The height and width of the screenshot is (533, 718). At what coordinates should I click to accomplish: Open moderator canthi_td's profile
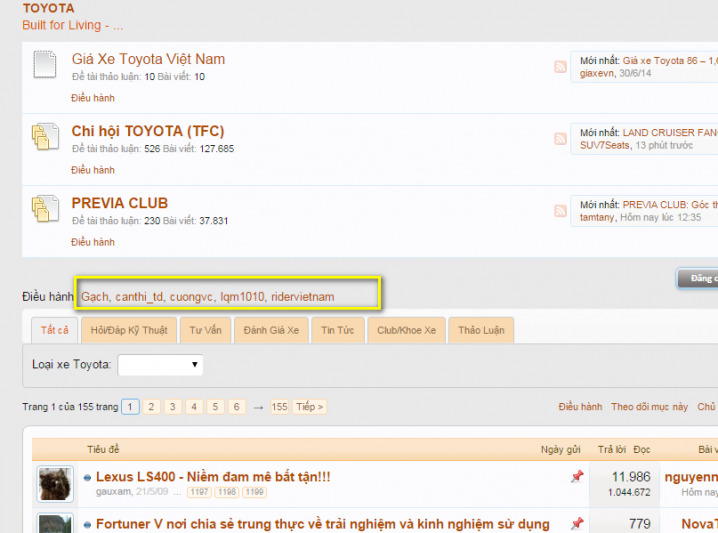pos(139,297)
